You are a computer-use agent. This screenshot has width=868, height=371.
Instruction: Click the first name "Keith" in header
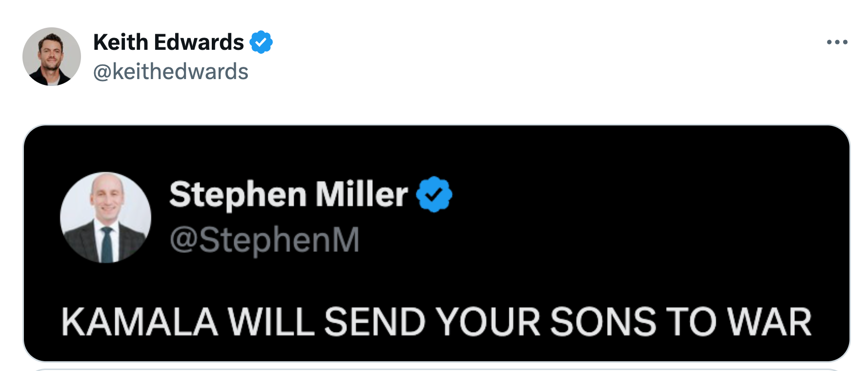(x=121, y=42)
